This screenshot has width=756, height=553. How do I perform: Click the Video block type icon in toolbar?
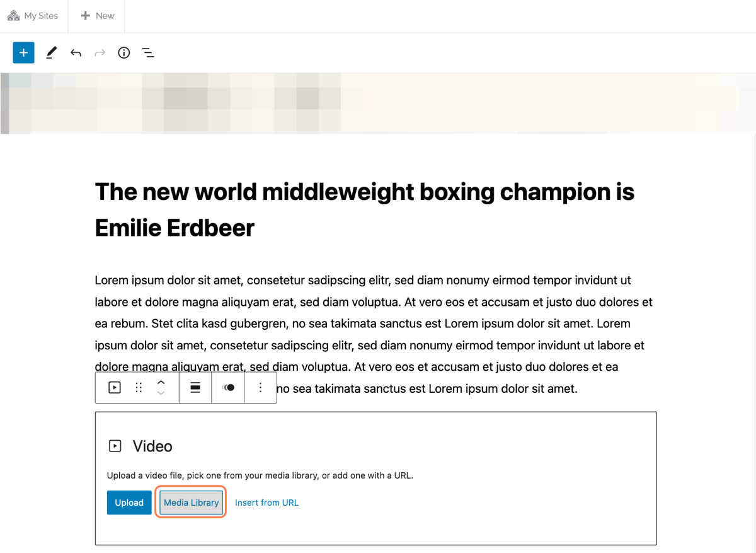click(115, 388)
